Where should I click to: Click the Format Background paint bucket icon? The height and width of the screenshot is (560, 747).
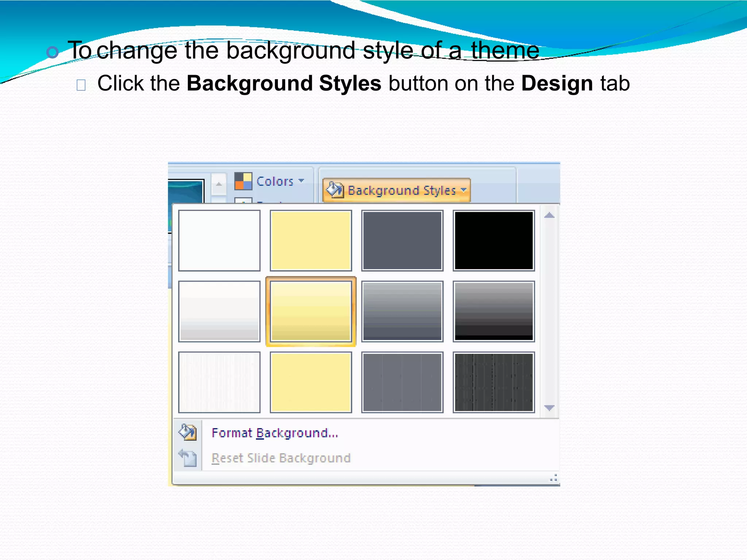187,432
